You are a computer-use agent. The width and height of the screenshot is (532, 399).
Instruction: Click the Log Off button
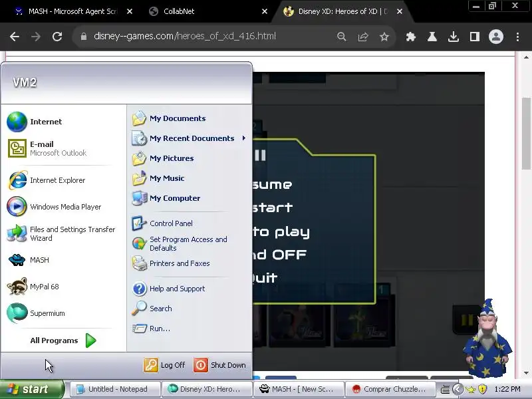tap(164, 365)
